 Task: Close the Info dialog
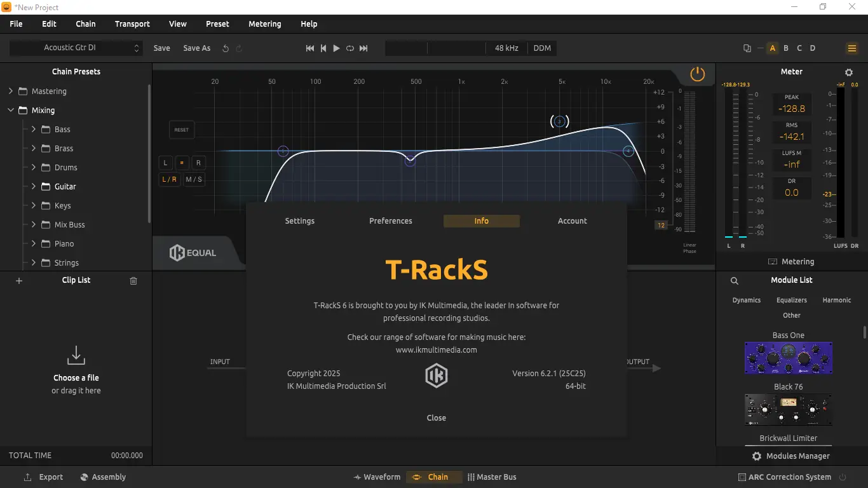tap(437, 418)
